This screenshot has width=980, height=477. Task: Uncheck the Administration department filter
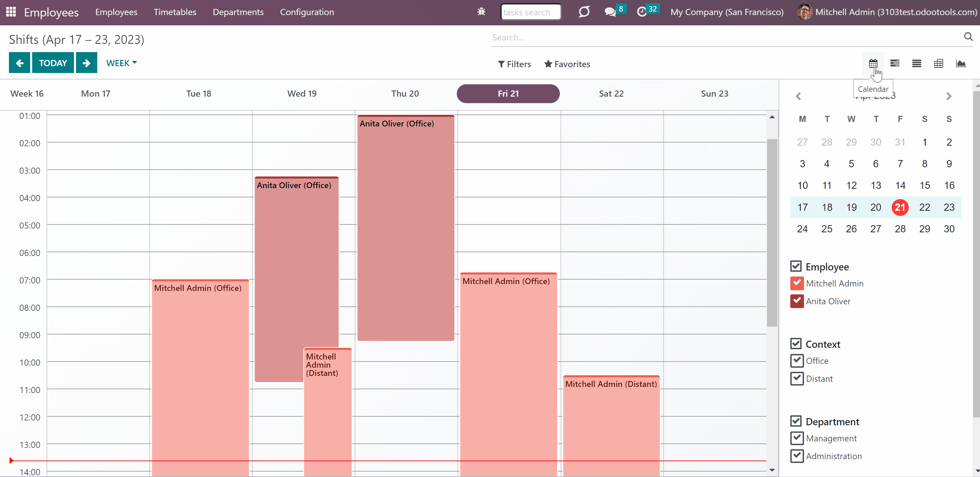coord(797,456)
